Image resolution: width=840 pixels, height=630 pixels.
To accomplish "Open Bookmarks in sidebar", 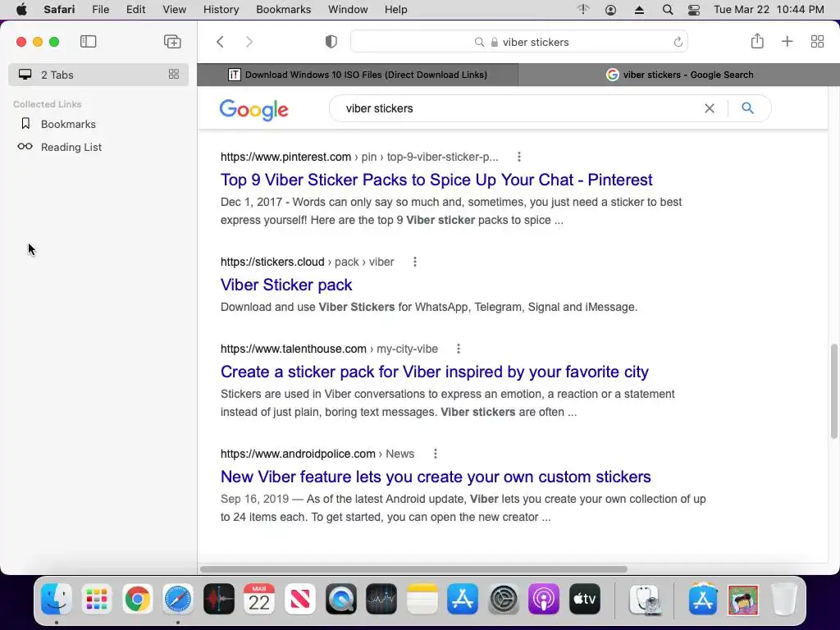I will coord(68,125).
